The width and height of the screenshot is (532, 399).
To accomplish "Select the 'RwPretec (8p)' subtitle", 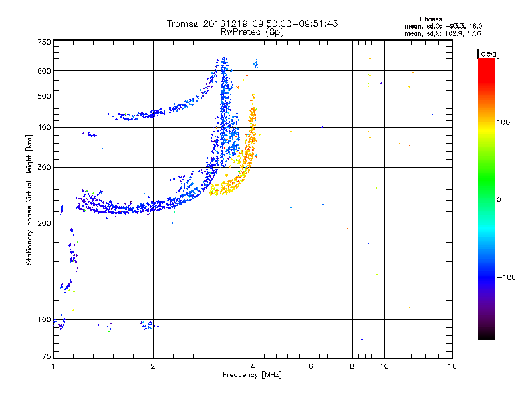I will tap(252, 32).
